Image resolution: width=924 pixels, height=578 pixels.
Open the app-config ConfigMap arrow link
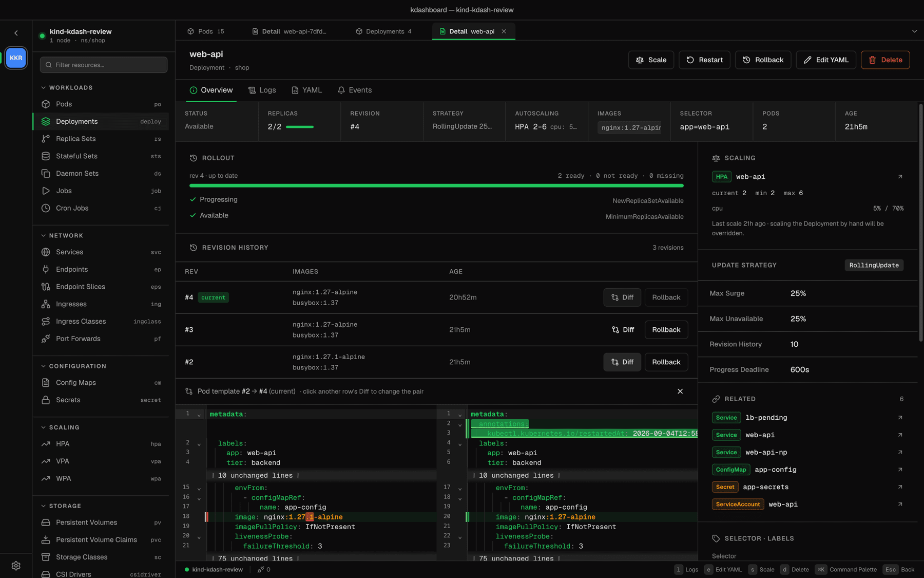900,470
